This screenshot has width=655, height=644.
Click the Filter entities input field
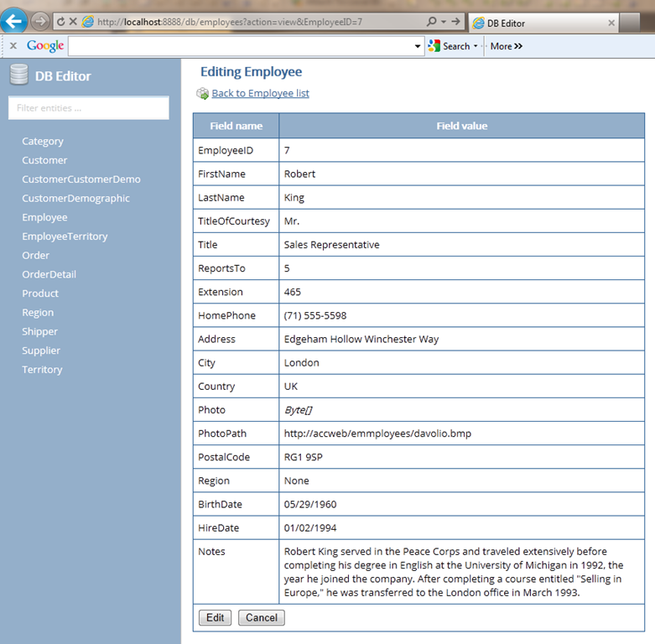(88, 108)
